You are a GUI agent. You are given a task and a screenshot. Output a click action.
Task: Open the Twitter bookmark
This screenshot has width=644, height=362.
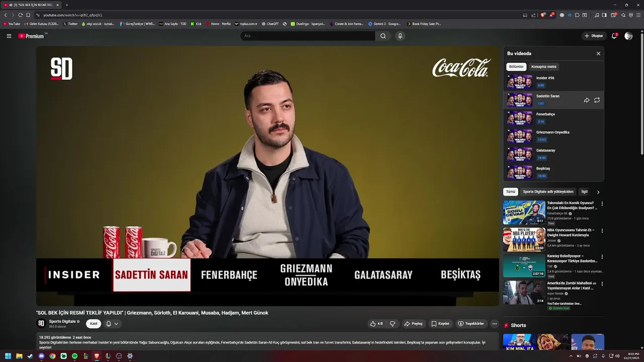[x=70, y=24]
